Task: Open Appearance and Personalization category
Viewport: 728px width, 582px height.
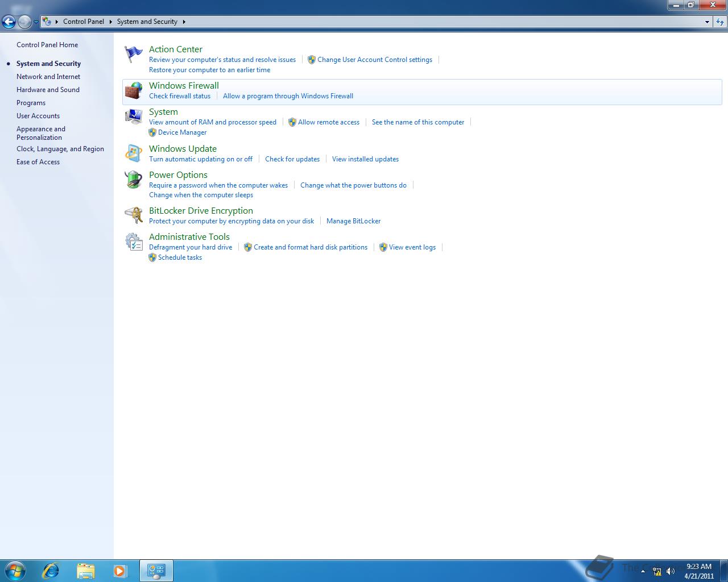Action: (41, 133)
